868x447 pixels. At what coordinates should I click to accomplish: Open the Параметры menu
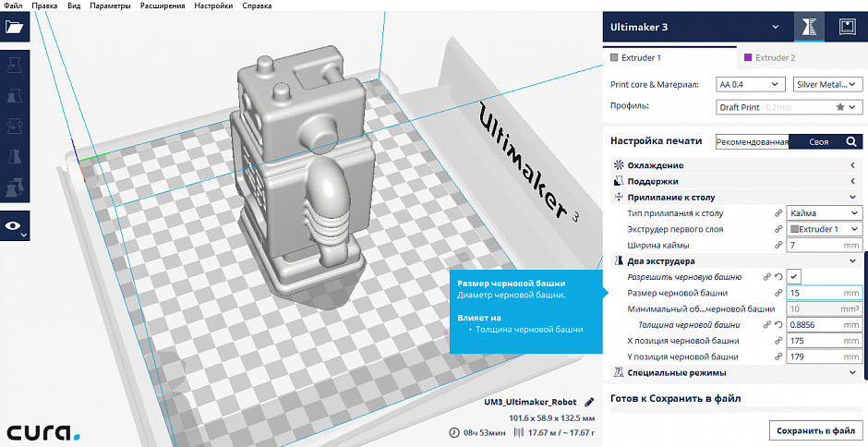point(110,6)
